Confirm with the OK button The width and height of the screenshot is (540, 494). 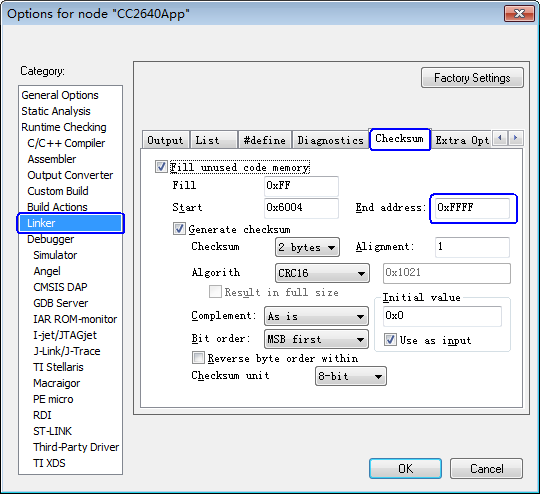[405, 469]
